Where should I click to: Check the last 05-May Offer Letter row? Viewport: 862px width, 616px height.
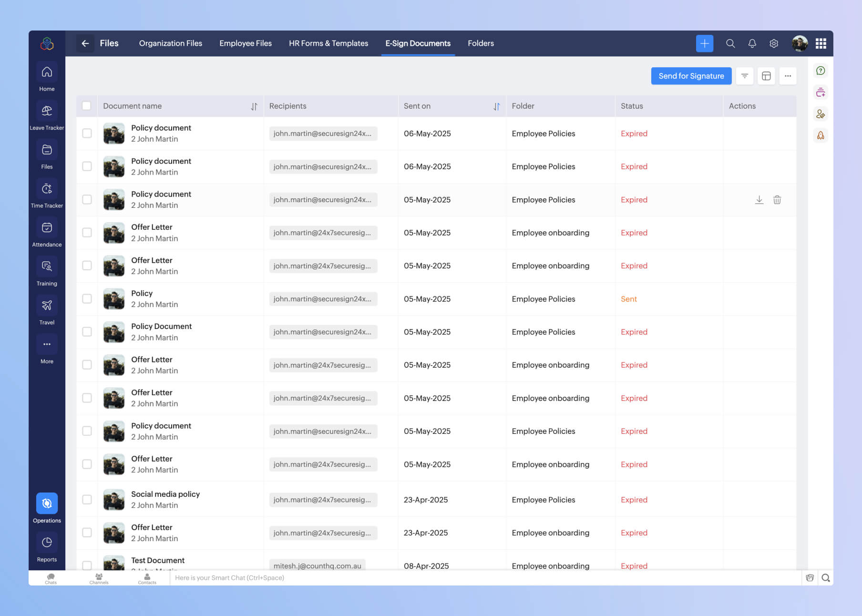tap(87, 464)
